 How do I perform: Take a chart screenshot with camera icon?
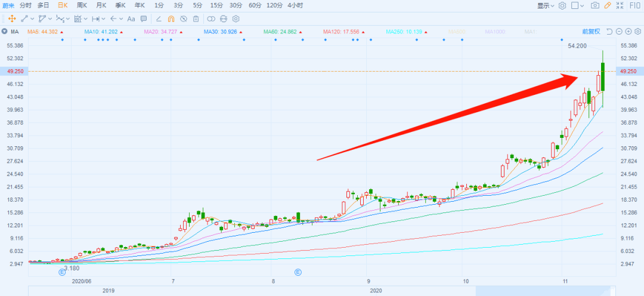(x=595, y=5)
